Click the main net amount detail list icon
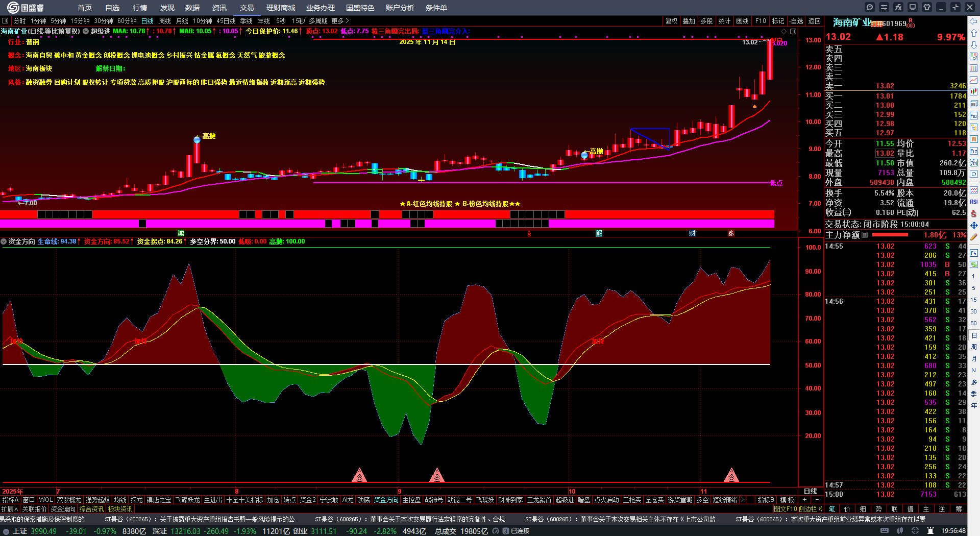Screen dimensions: 980x536 865,235
